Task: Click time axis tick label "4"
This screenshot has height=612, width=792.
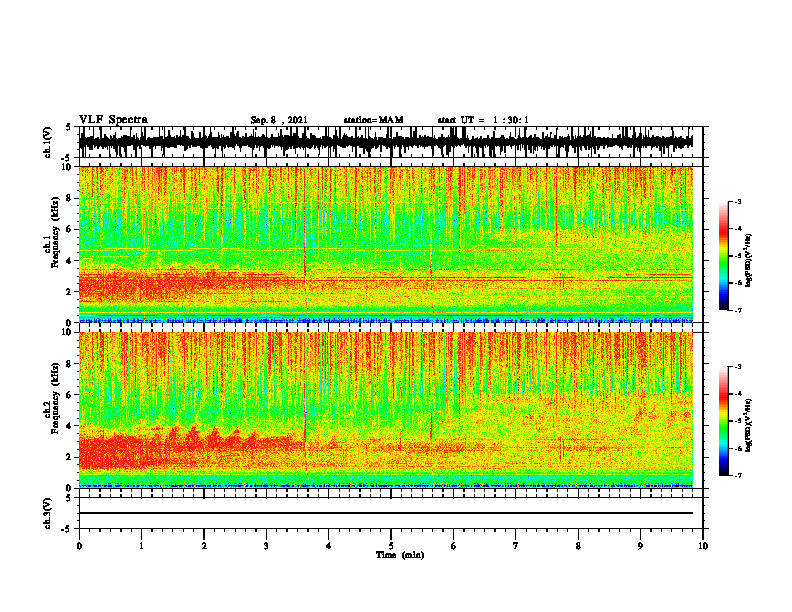Action: [329, 546]
